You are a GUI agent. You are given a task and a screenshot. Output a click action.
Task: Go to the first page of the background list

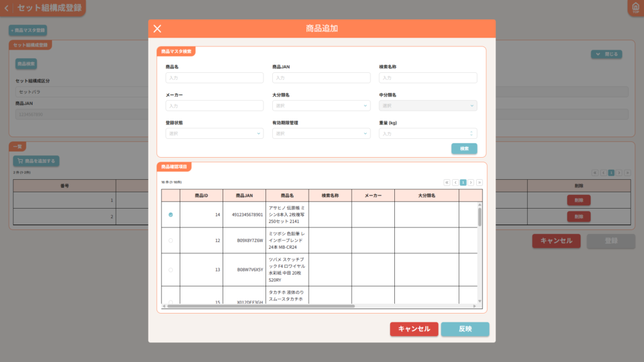tap(595, 173)
